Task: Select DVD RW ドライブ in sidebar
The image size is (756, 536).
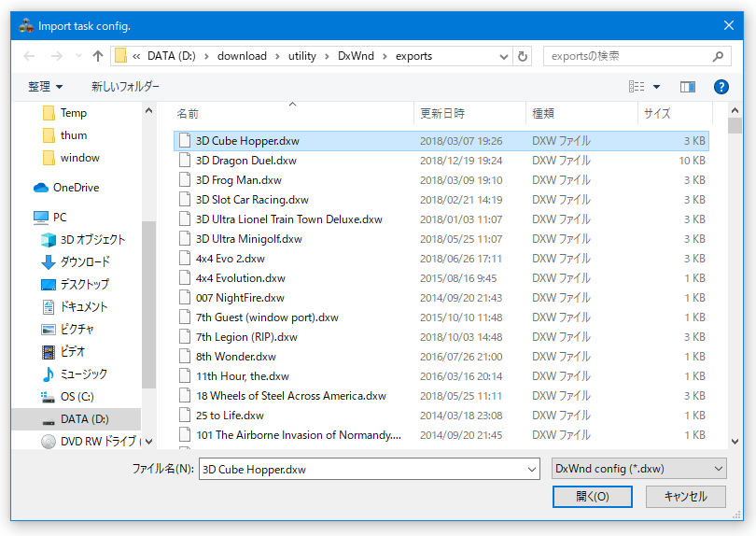Action: pos(100,442)
